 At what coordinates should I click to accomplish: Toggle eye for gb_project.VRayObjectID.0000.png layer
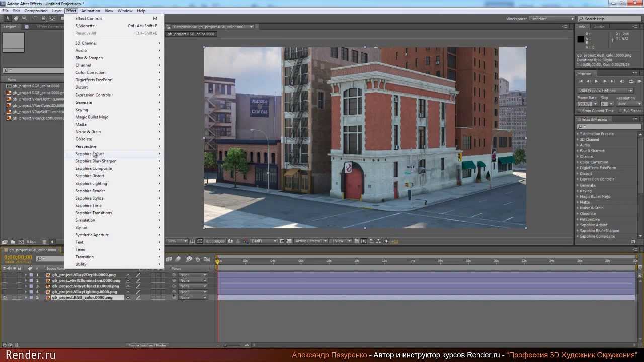5,286
